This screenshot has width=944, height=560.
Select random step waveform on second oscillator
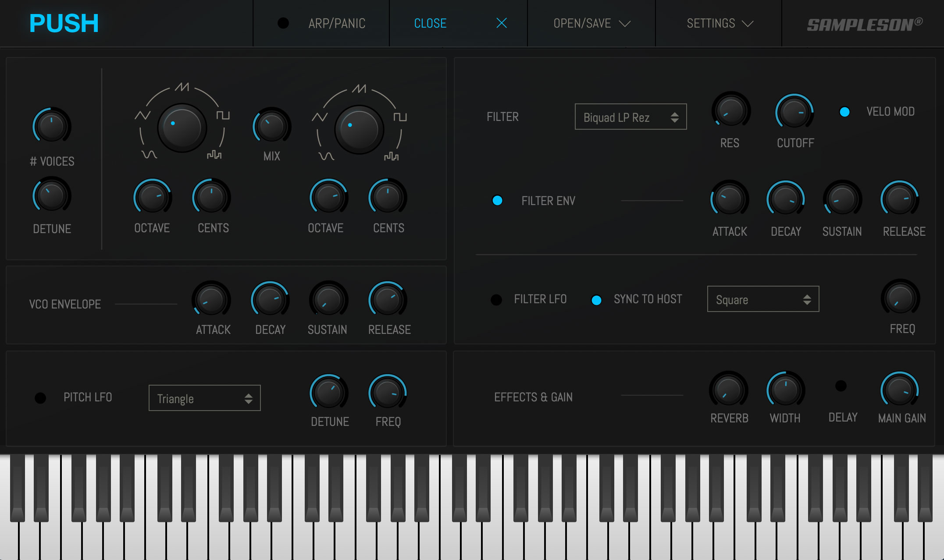coord(392,156)
